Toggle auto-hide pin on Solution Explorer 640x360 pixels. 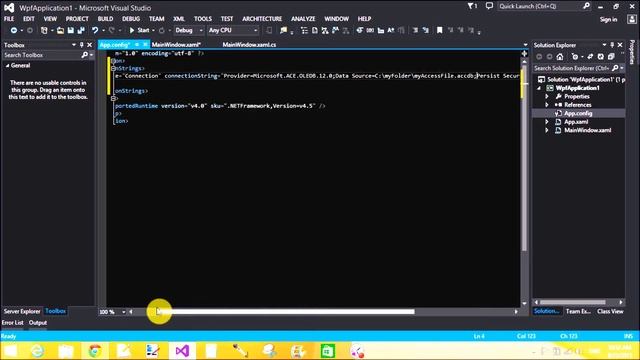pyautogui.click(x=612, y=45)
